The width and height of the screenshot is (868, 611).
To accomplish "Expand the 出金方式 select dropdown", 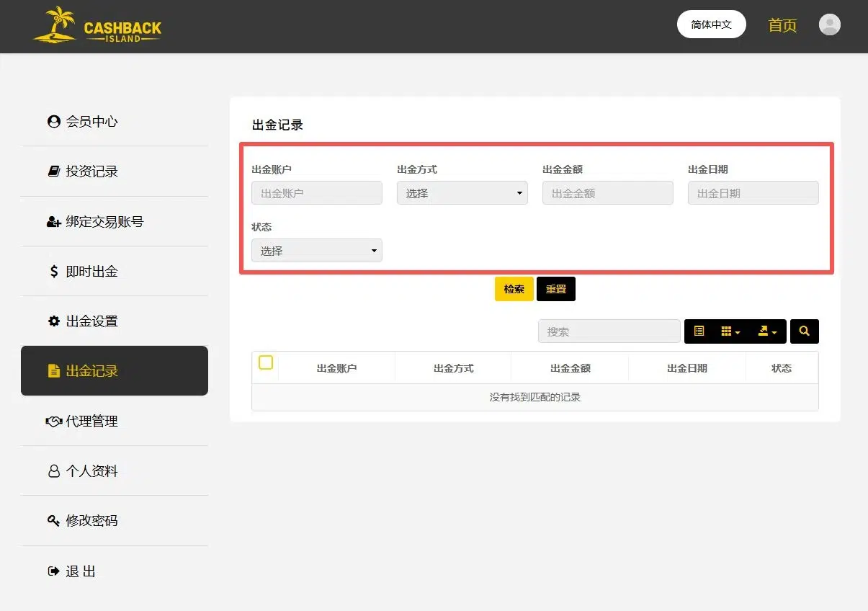I will pos(462,193).
